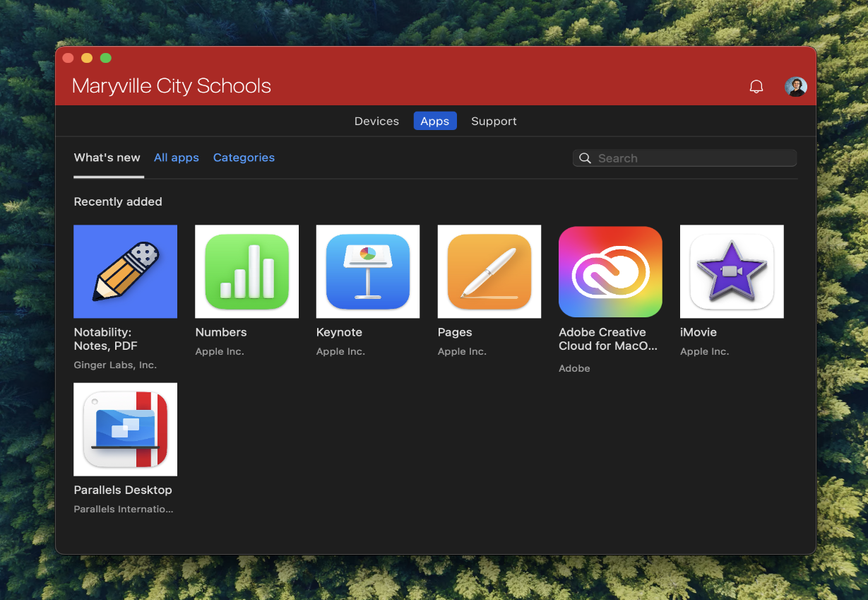Viewport: 868px width, 600px height.
Task: Click the Maryville City Schools title
Action: point(172,86)
